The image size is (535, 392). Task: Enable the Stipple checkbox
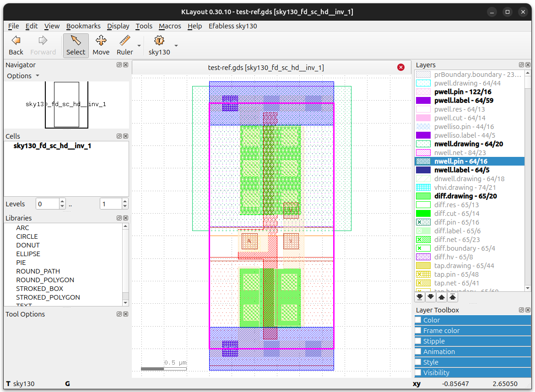[x=418, y=341]
